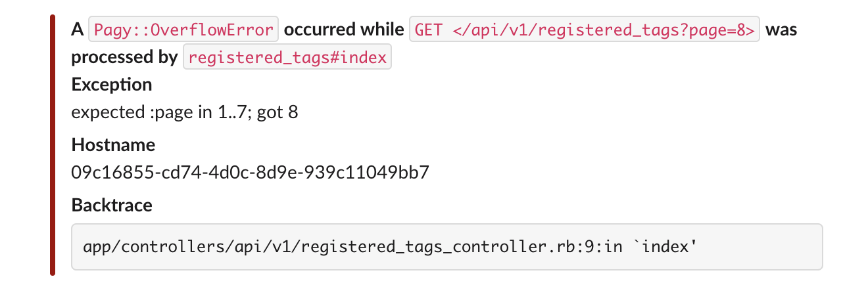The height and width of the screenshot is (281, 868).
Task: Click the registered_tags#index code chip
Action: click(287, 58)
